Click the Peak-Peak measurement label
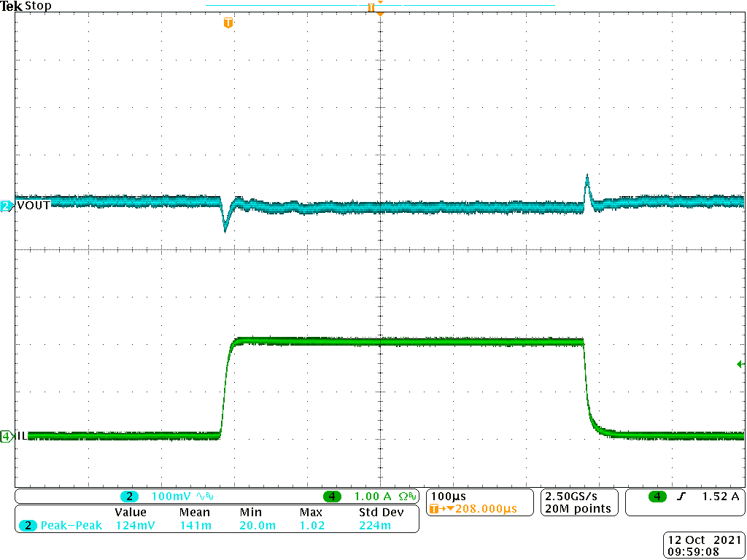This screenshot has width=747, height=560. 71,525
